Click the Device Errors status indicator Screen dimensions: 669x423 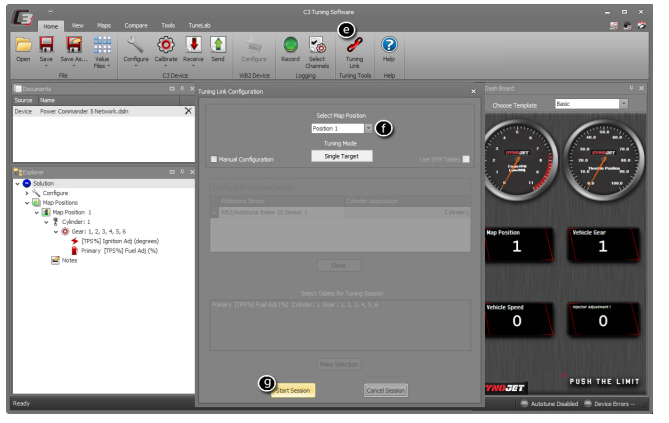point(610,404)
